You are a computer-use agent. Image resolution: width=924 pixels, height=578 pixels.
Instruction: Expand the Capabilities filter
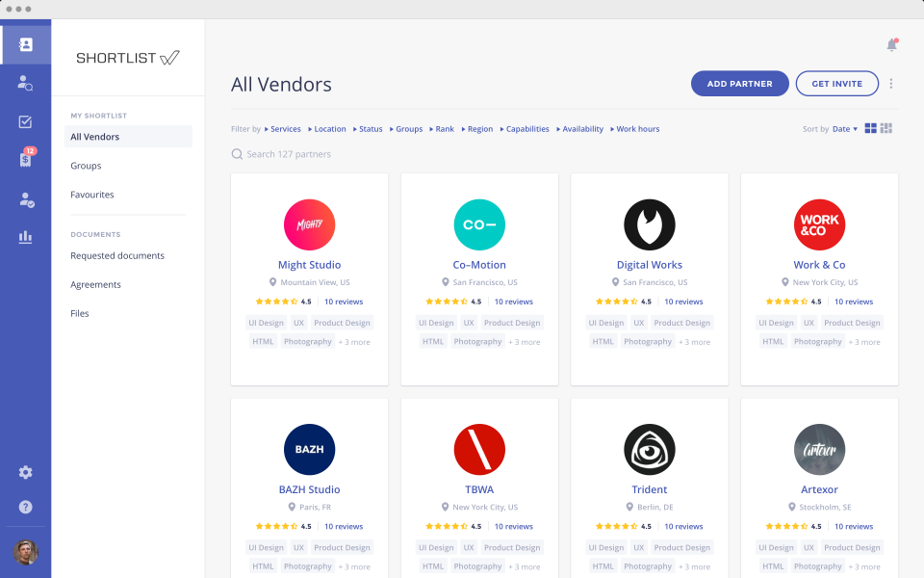(526, 128)
